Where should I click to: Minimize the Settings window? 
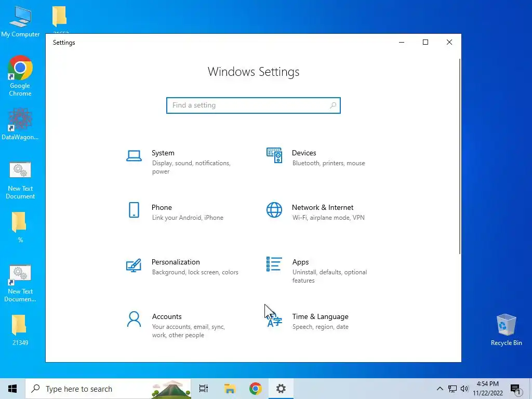pyautogui.click(x=402, y=42)
